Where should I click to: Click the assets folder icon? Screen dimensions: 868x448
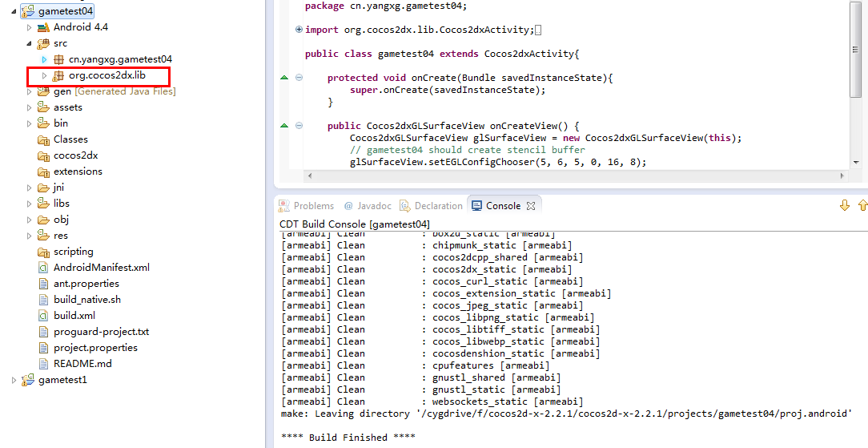pos(43,107)
